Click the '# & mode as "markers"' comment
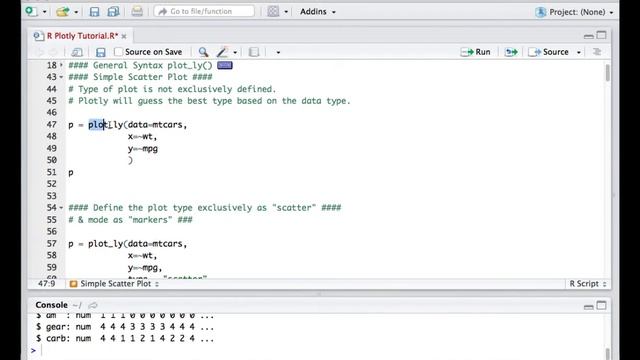Screen dimensions: 640x360 point(130,220)
